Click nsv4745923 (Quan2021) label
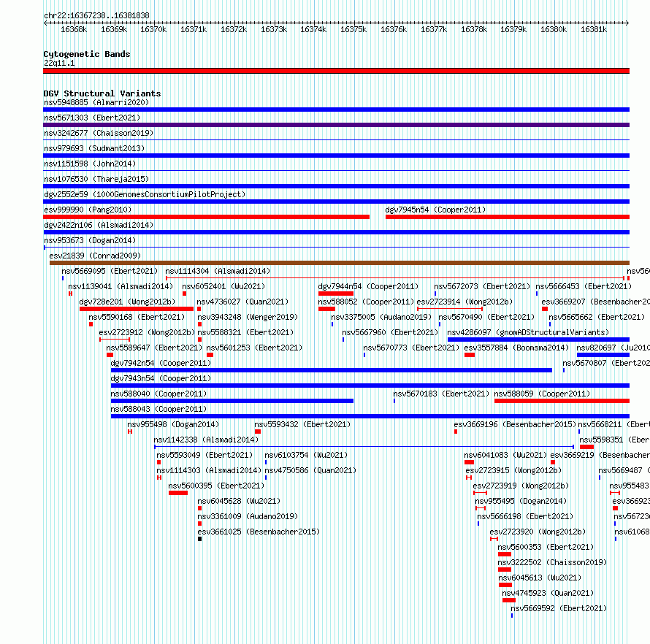The height and width of the screenshot is (644, 650). click(x=548, y=593)
